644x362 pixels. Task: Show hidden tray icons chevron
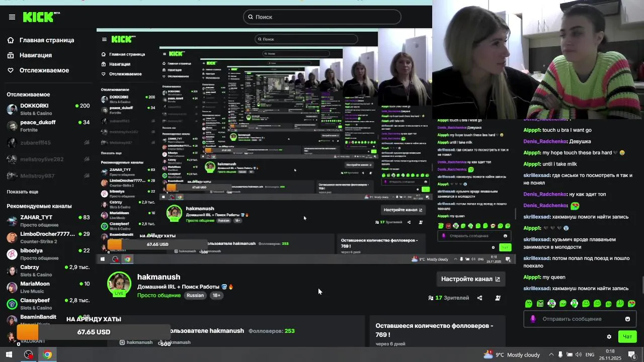click(551, 354)
